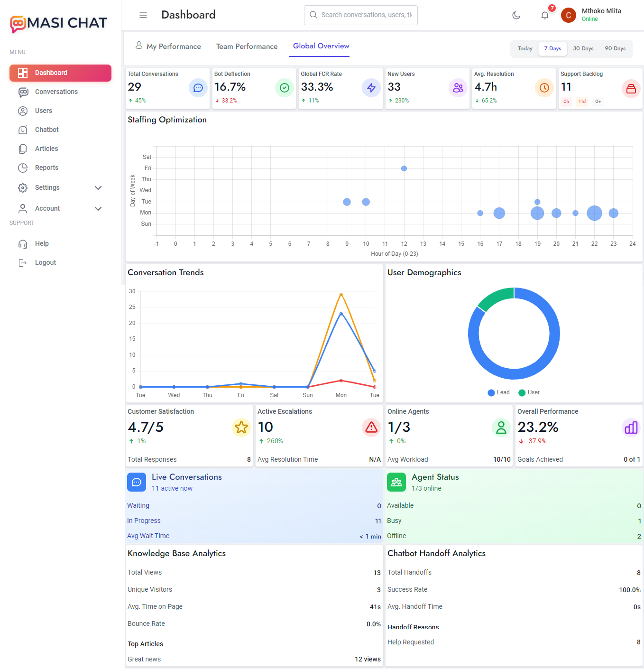644x670 pixels.
Task: Click the hamburger menu icon
Action: (143, 15)
